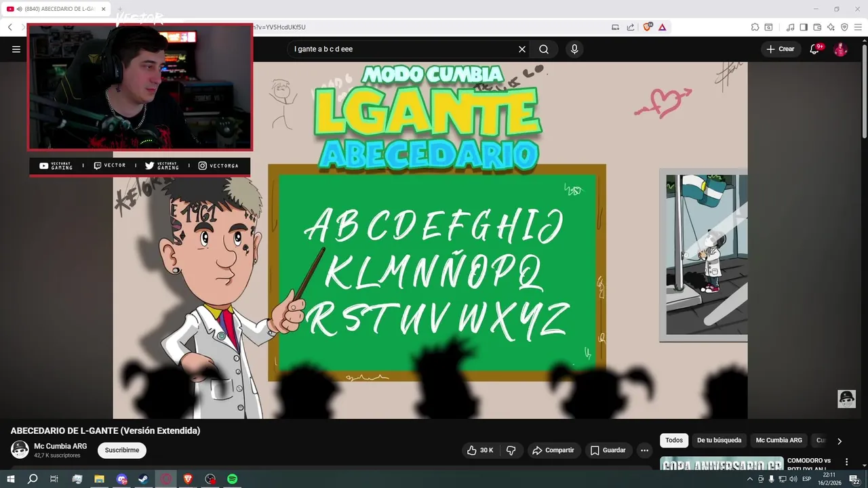Open Spotify from the taskbar
The width and height of the screenshot is (868, 488).
click(232, 479)
